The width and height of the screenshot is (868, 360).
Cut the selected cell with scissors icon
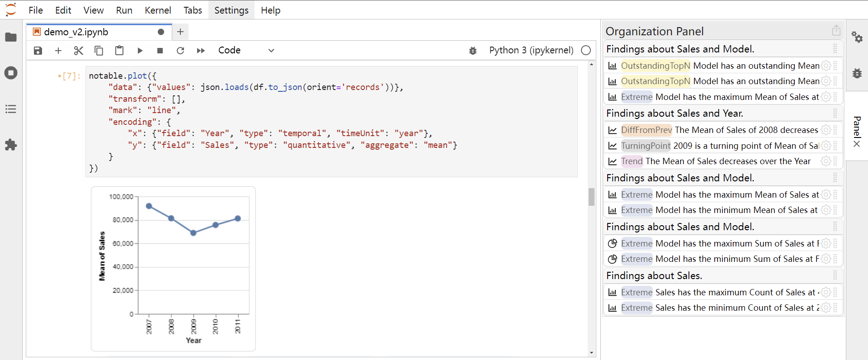point(79,51)
